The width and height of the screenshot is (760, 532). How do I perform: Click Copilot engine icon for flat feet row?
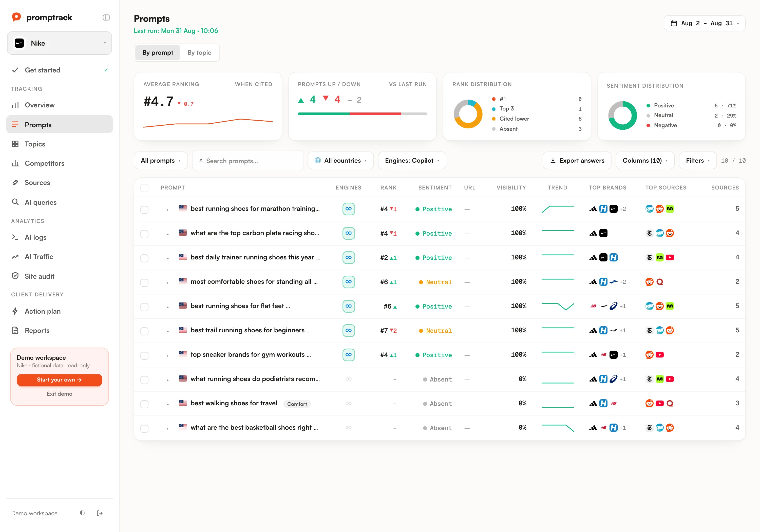[x=349, y=306]
